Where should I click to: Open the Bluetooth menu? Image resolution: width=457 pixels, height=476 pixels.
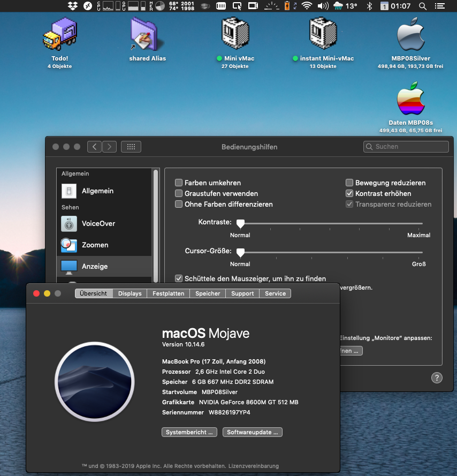tap(369, 6)
